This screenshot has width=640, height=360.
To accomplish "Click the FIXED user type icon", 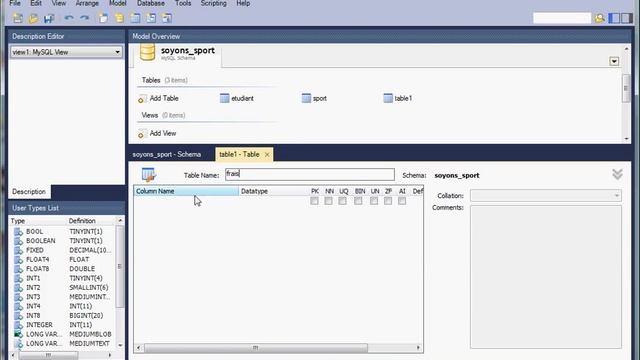I will click(18, 250).
